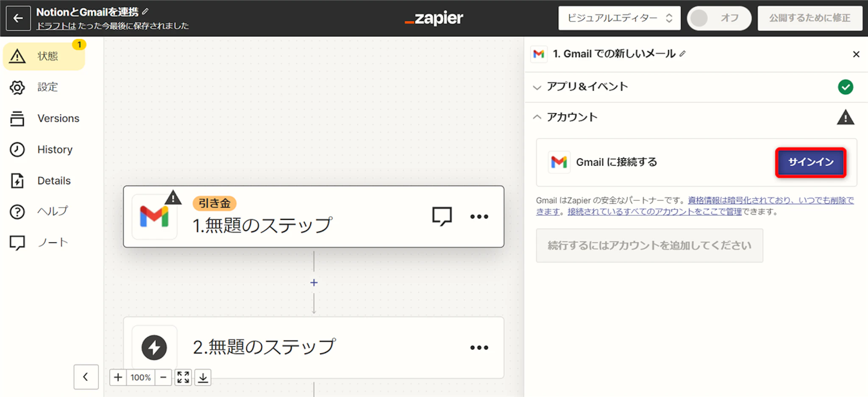Toggle the Zap オフ switch on
868x397 pixels.
[718, 18]
